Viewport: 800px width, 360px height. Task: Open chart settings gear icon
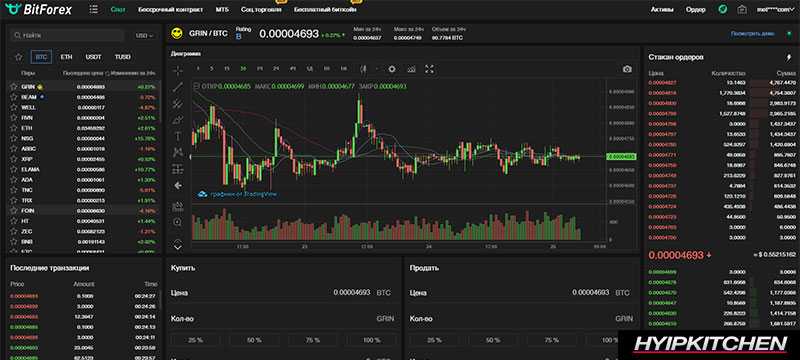(x=392, y=69)
